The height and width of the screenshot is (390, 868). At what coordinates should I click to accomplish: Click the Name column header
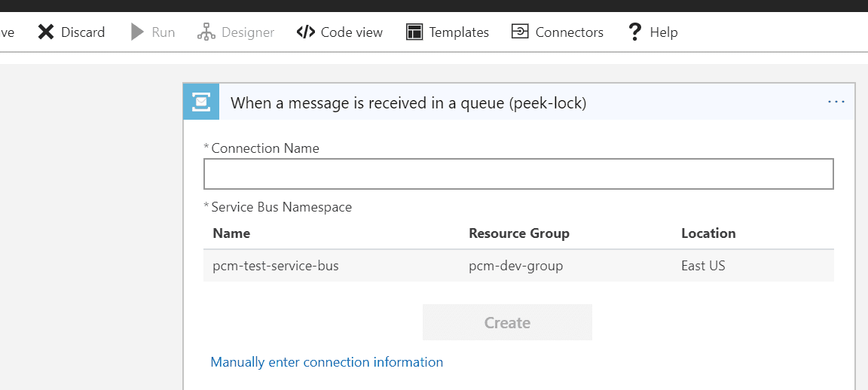(231, 233)
